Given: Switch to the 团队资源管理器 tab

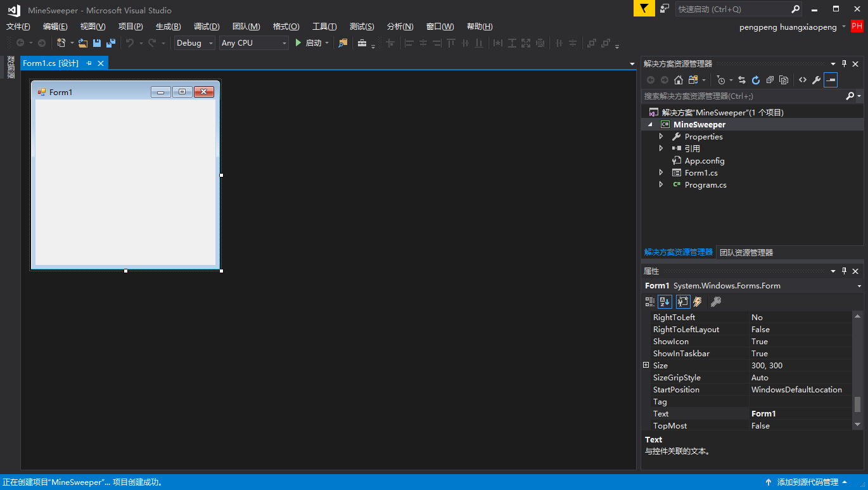Looking at the screenshot, I should [746, 252].
